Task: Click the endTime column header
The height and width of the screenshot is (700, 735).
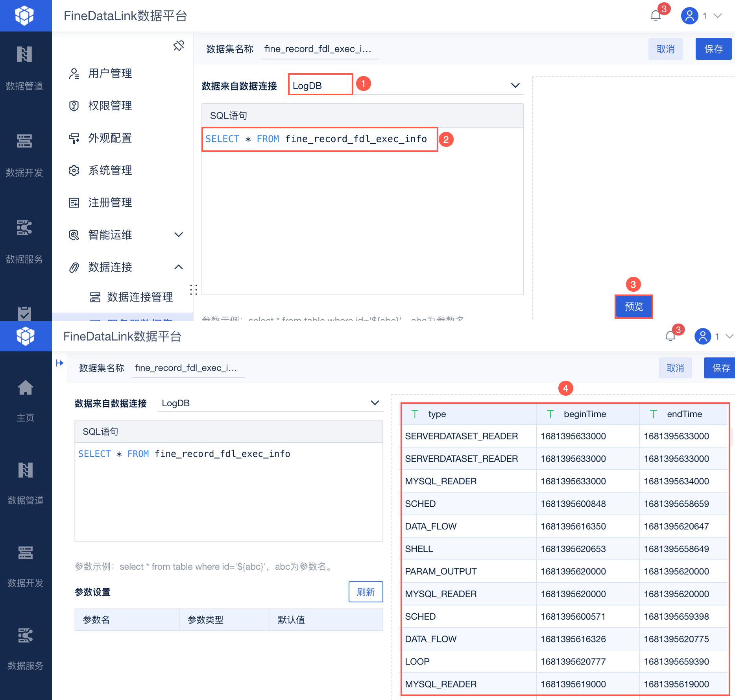Action: [x=684, y=414]
